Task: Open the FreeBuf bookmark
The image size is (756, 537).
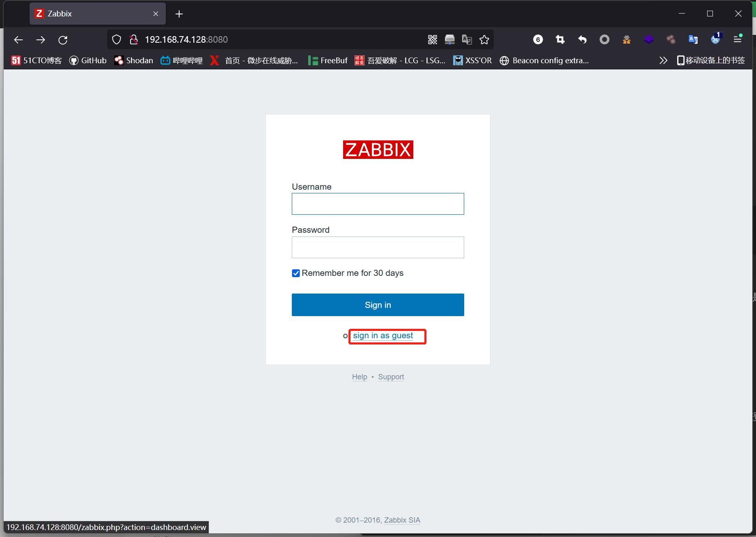Action: (328, 60)
